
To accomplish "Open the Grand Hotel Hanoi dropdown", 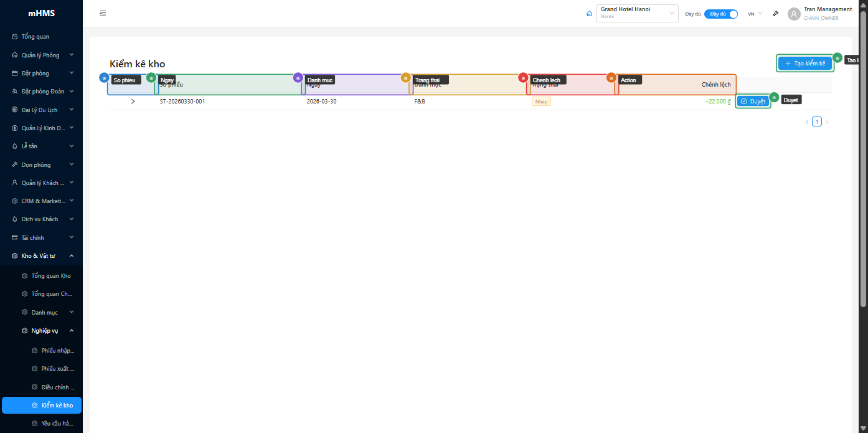I will pyautogui.click(x=637, y=13).
